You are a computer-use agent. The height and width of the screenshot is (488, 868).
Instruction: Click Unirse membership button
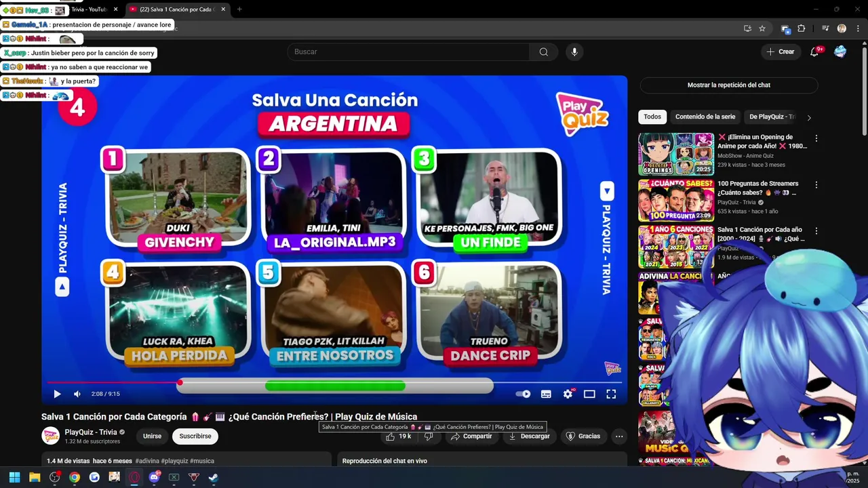point(152,436)
